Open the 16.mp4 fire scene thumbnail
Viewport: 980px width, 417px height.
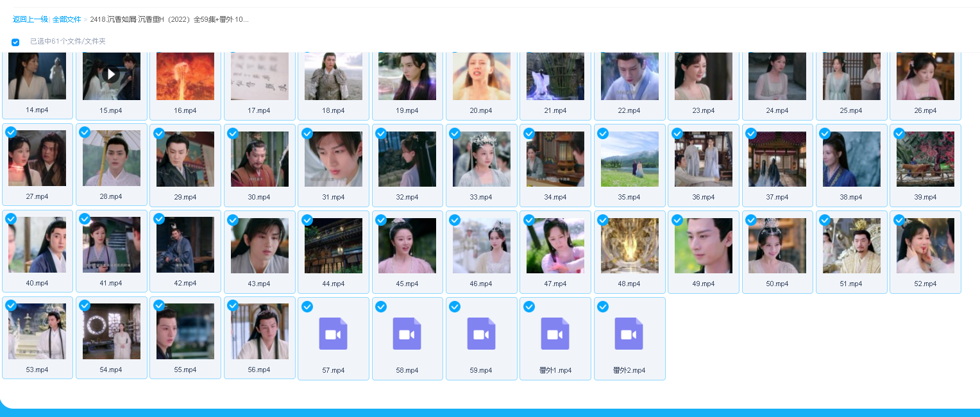click(x=185, y=76)
